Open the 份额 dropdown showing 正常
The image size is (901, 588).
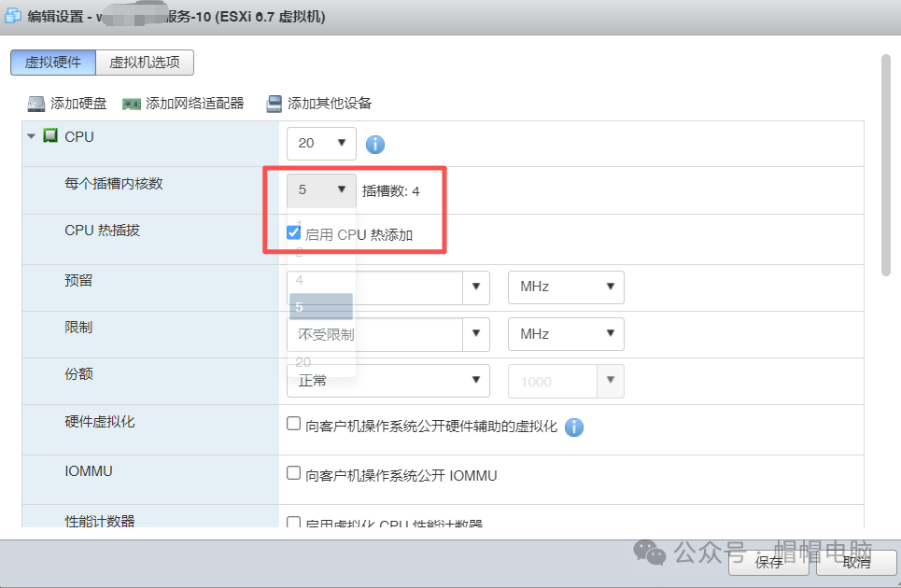click(x=387, y=381)
